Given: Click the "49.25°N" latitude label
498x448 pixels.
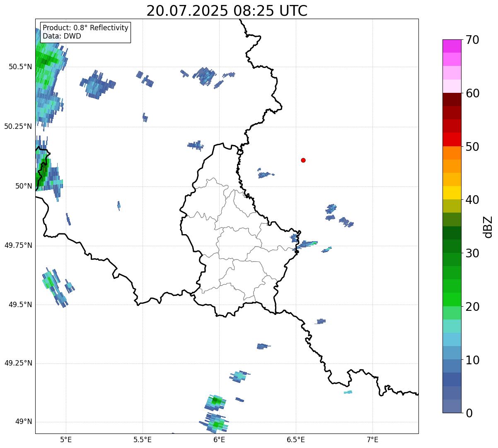Looking at the screenshot, I should pos(18,363).
